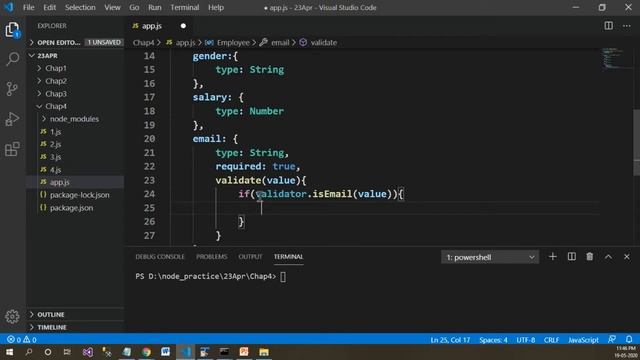Viewport: 640px width, 360px height.
Task: Click the editor vertical scrollbar
Action: [x=637, y=143]
